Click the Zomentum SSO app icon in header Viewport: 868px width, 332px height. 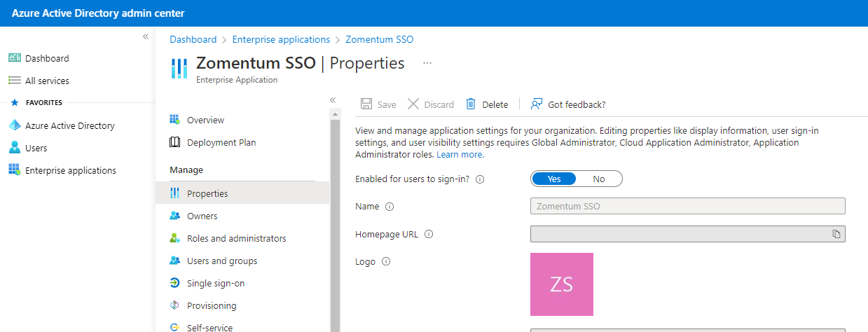point(179,69)
